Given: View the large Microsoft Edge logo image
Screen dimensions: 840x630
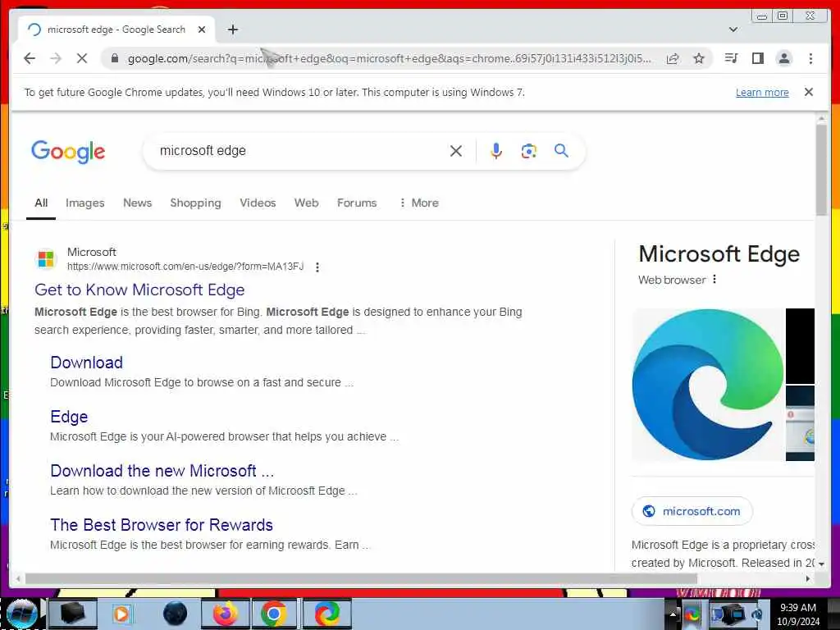Looking at the screenshot, I should (708, 384).
